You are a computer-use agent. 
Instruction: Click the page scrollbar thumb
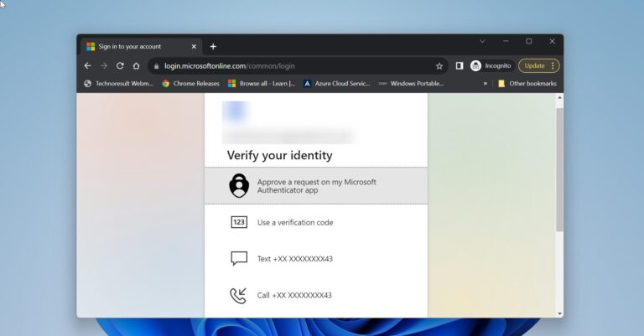[559, 169]
